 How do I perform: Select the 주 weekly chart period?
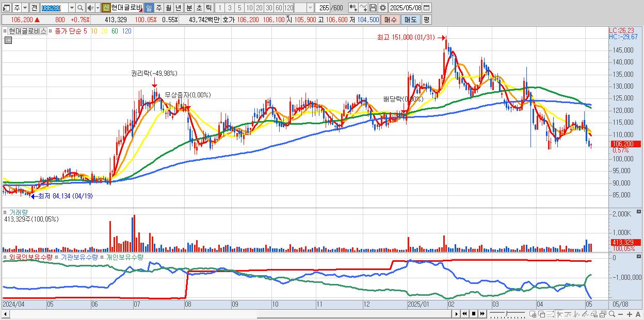tap(159, 8)
